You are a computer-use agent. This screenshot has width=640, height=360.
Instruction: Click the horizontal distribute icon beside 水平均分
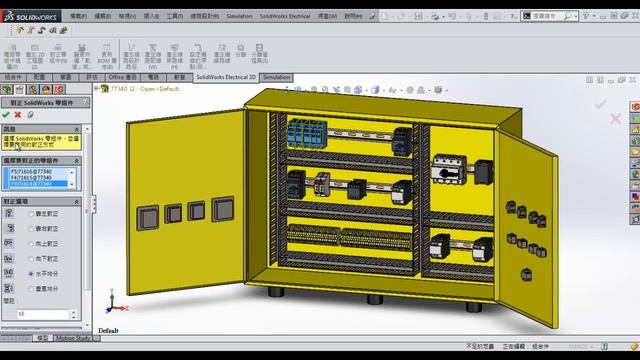click(9, 273)
